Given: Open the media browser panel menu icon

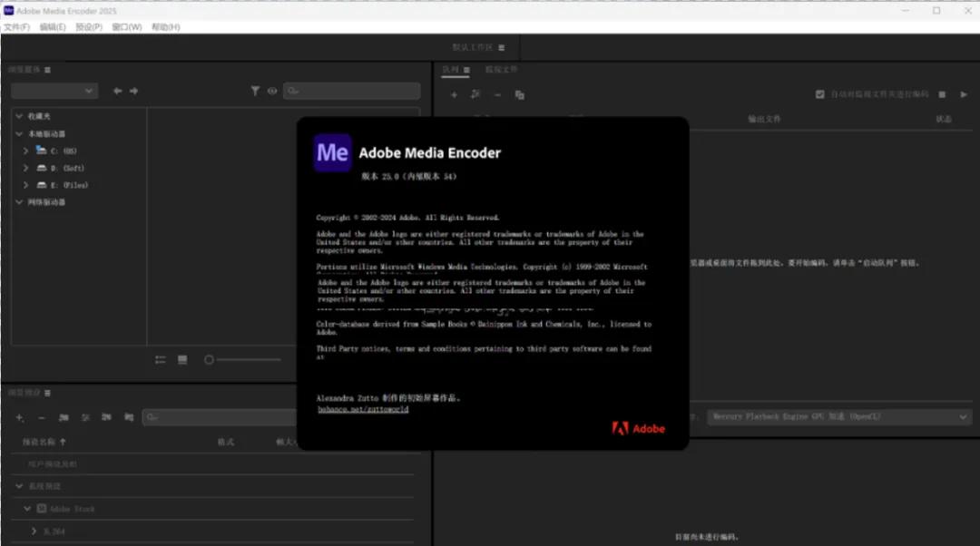Looking at the screenshot, I should 47,70.
